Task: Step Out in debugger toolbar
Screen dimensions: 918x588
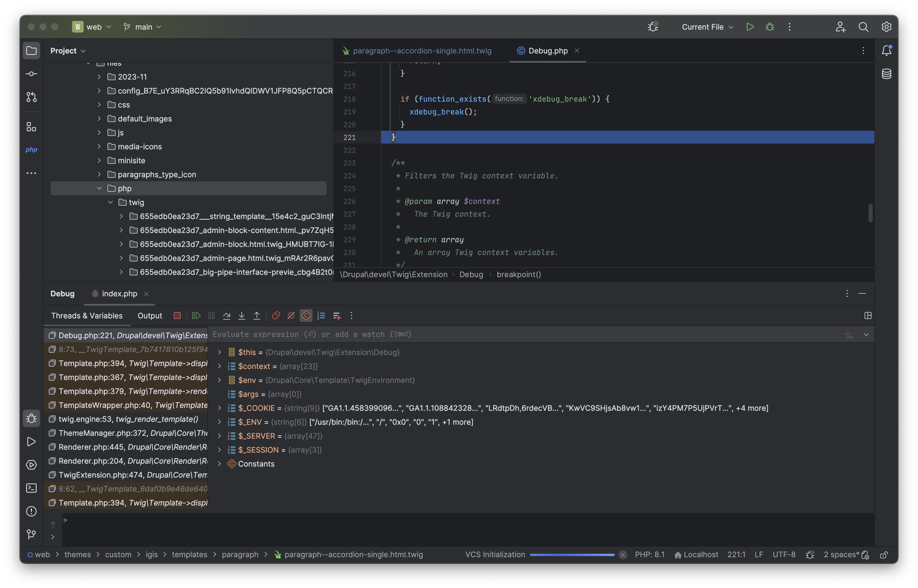Action: tap(257, 315)
